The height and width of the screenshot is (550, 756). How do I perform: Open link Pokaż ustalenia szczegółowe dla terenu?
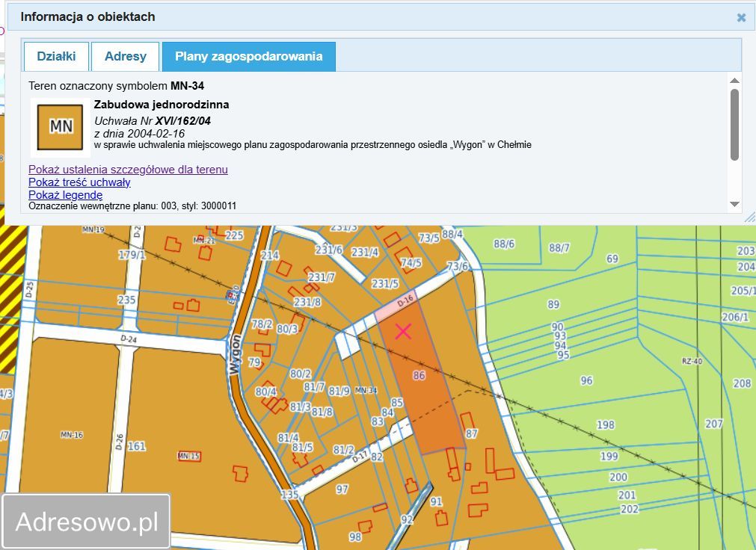click(x=129, y=170)
